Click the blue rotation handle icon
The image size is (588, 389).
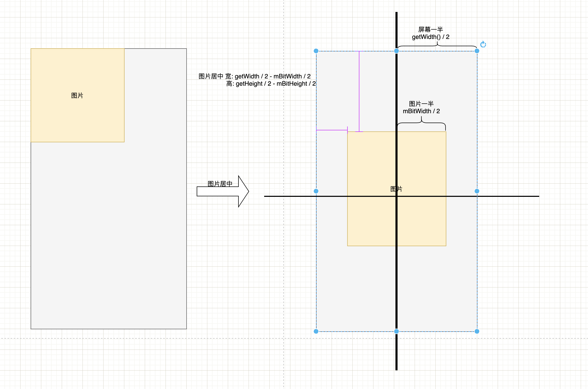[x=483, y=45]
